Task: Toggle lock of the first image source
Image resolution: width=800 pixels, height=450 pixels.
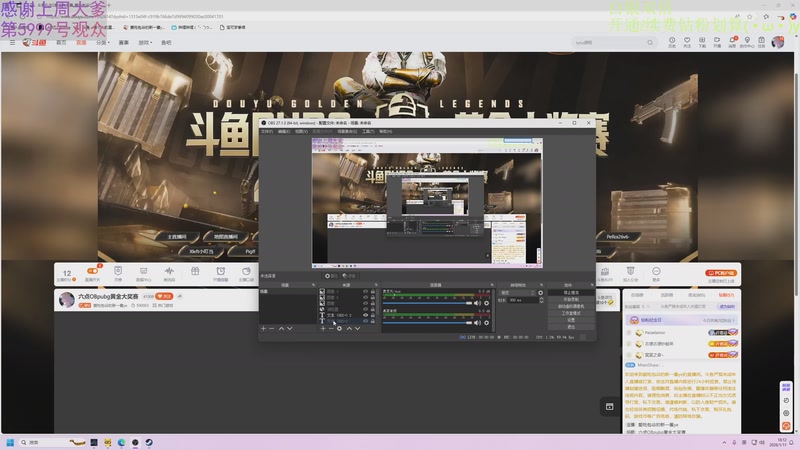Action: click(x=372, y=291)
